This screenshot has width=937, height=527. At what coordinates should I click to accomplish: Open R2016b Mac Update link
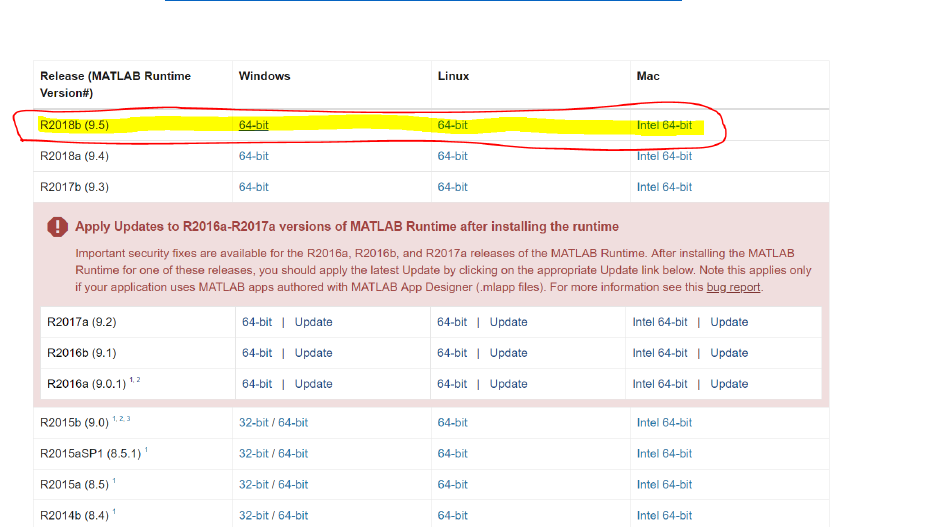point(729,353)
